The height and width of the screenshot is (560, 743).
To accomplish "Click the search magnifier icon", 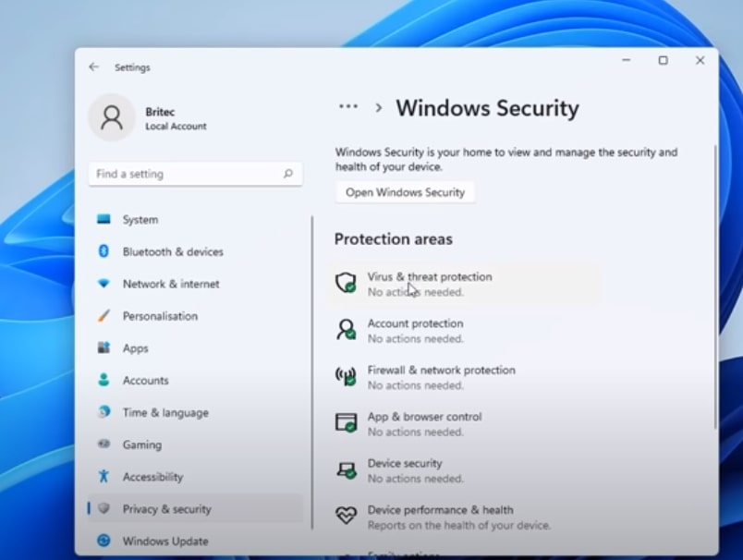I will pos(288,174).
